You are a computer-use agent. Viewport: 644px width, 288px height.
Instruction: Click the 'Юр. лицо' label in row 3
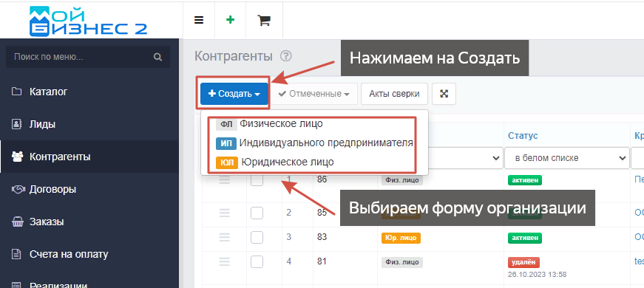coord(401,238)
